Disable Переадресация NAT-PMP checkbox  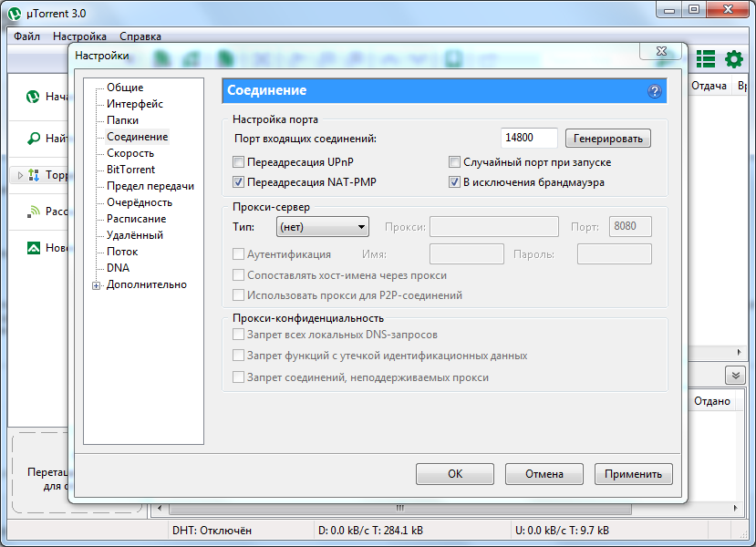coord(238,182)
